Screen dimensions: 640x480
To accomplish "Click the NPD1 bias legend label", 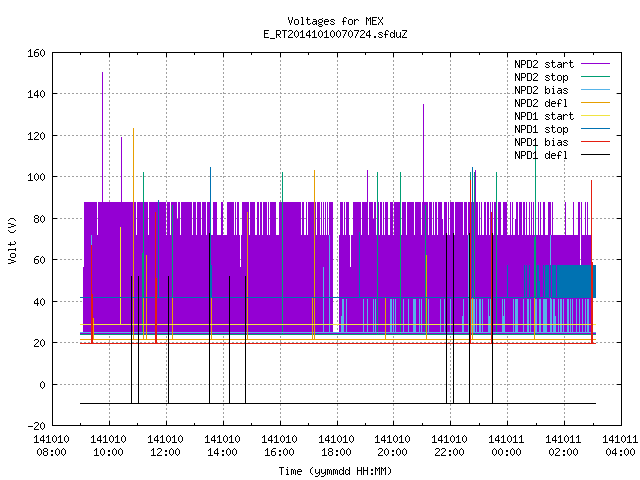I will click(541, 142).
